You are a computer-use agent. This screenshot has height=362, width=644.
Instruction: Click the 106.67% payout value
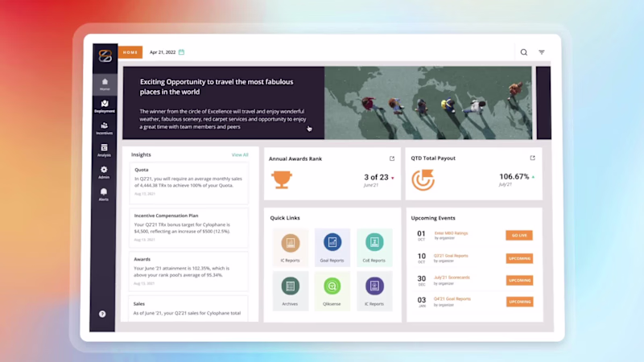tap(514, 176)
